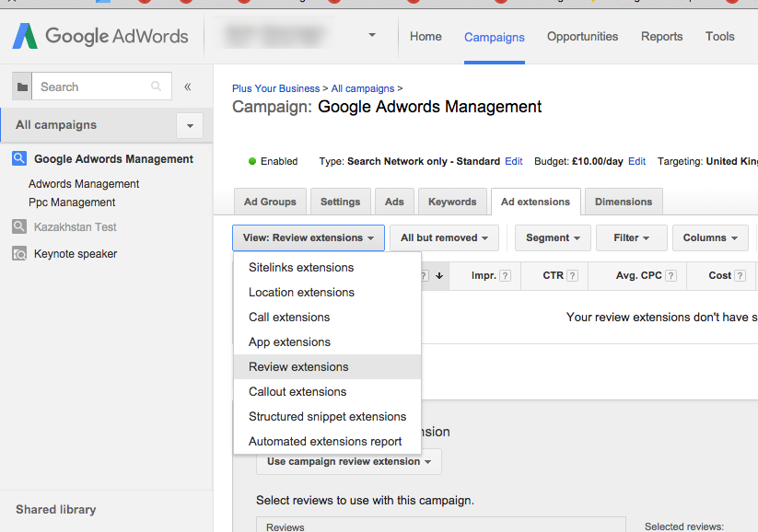Viewport: 758px width, 532px height.
Task: Click Kazakhstan Test campaign icon
Action: (x=19, y=226)
